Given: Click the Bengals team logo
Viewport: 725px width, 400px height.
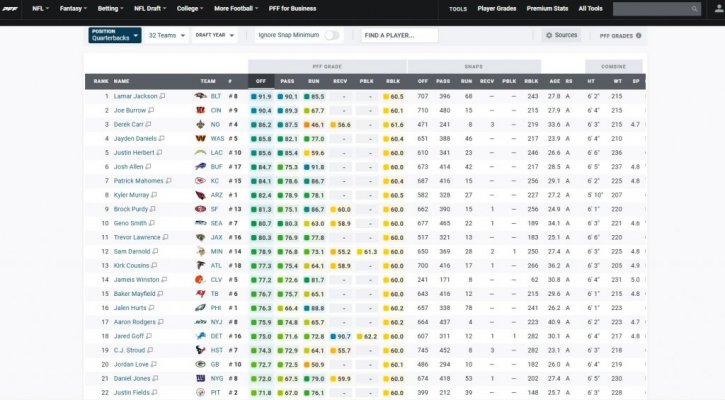Looking at the screenshot, I should (x=200, y=111).
